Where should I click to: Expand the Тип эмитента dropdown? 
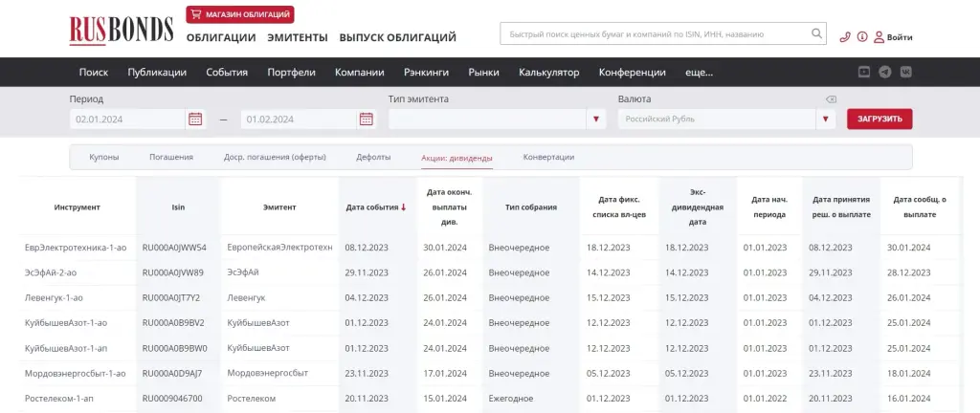point(595,120)
